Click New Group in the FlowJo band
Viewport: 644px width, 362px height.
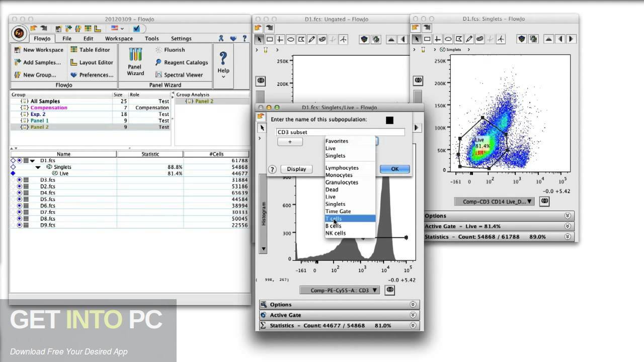(x=35, y=75)
